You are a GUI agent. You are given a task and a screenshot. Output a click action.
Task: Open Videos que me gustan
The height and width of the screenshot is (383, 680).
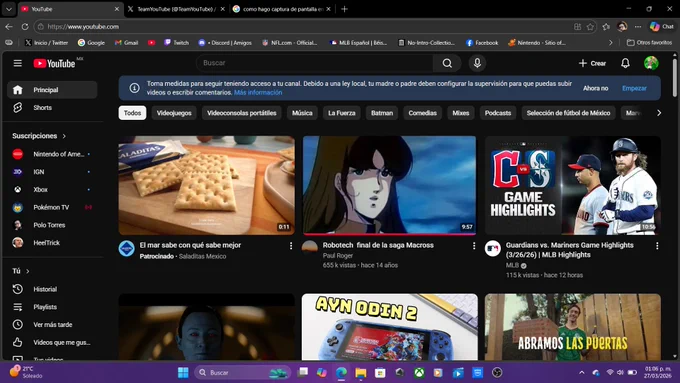click(52, 343)
